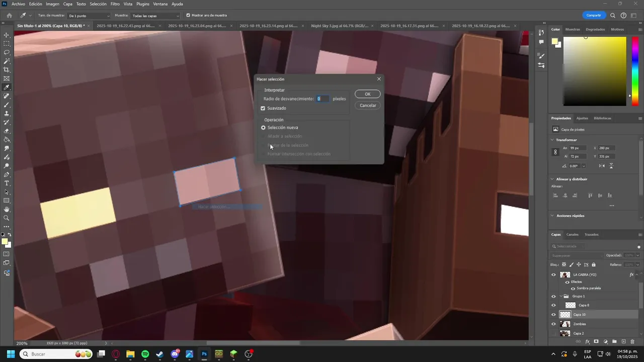Click the foreground color swatch in toolbar
Viewport: 644px width, 362px height.
pos(5,242)
